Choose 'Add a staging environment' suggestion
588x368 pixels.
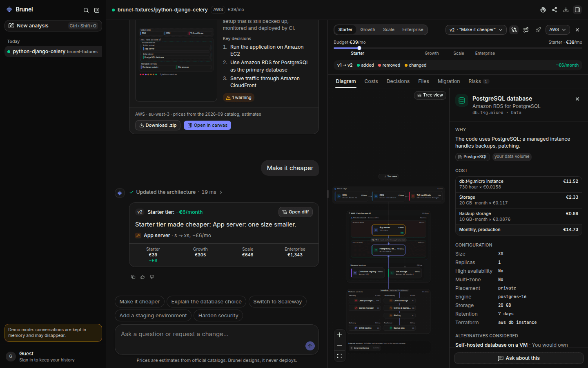153,316
